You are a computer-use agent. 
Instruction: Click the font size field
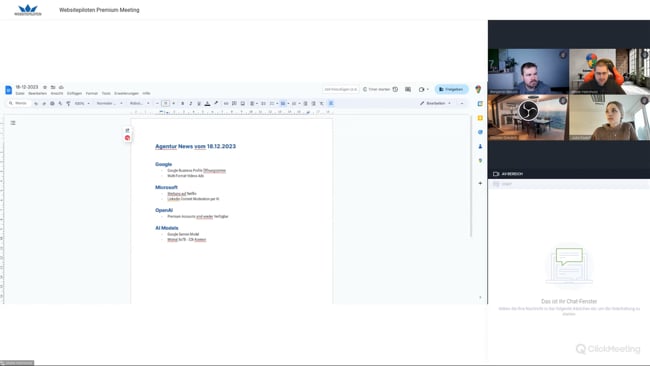tap(165, 103)
